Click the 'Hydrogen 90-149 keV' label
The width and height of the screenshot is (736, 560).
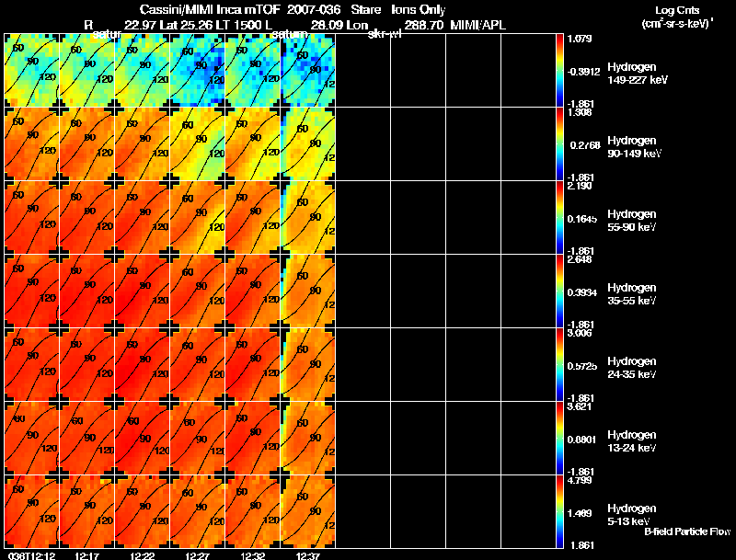635,147
